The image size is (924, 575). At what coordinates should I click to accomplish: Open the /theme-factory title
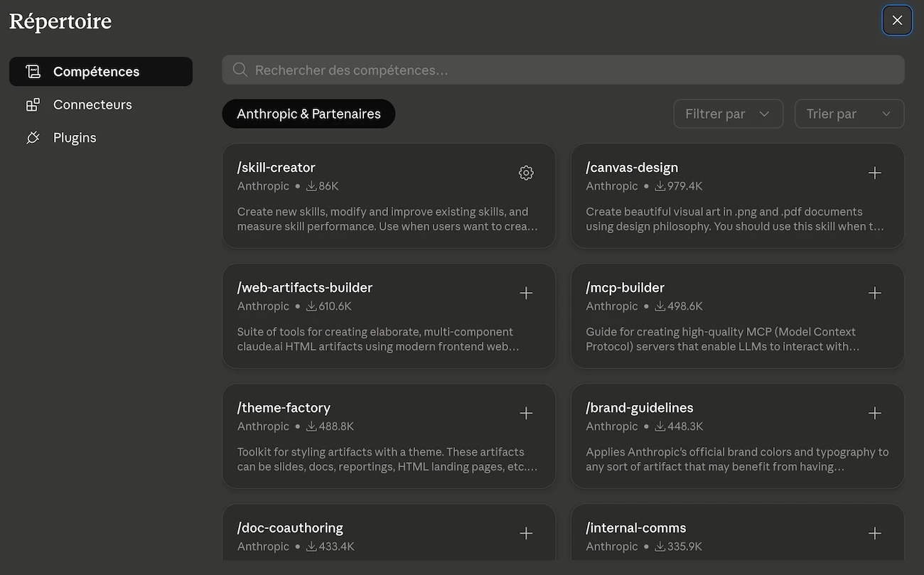point(284,408)
